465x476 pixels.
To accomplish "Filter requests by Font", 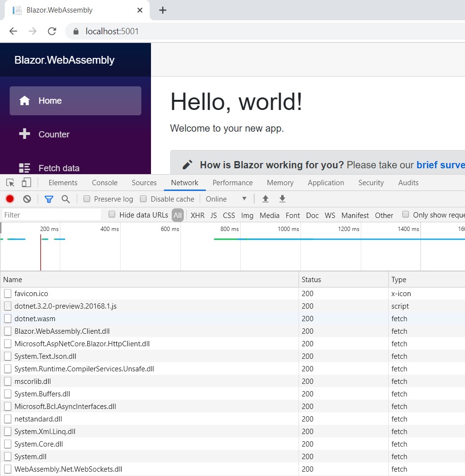I will click(293, 215).
